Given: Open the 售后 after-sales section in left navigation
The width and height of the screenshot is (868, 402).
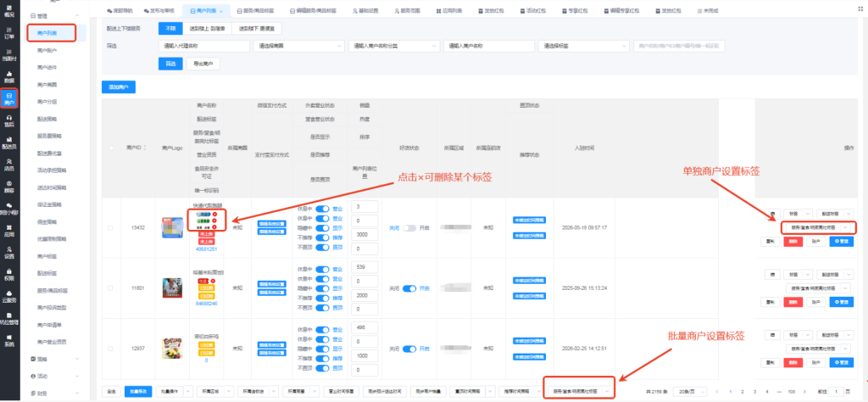Looking at the screenshot, I should click(x=8, y=120).
